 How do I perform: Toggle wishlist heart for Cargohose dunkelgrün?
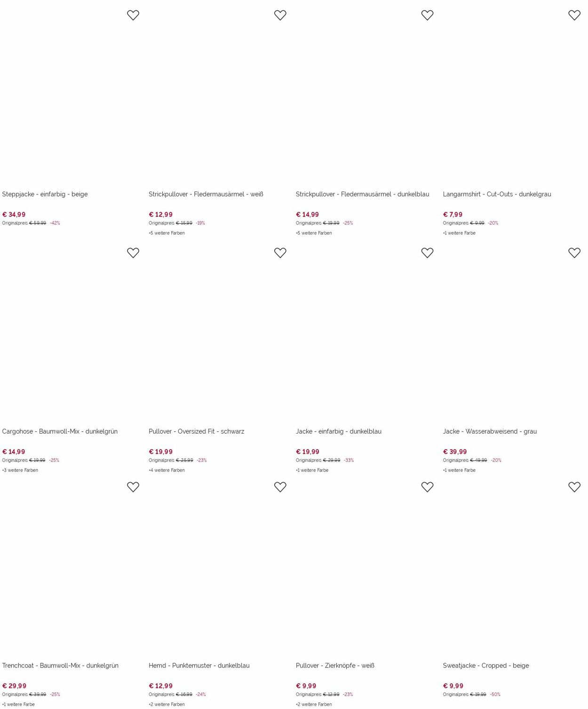click(133, 253)
